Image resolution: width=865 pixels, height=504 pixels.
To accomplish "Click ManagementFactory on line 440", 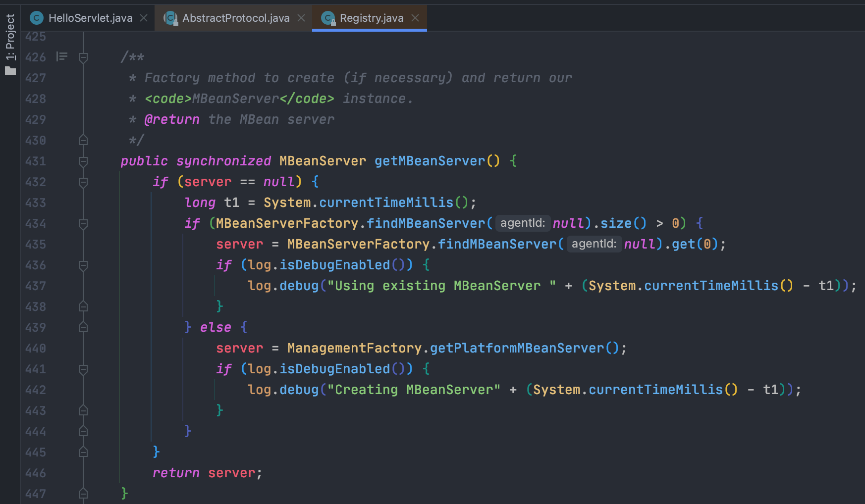I will pyautogui.click(x=354, y=349).
